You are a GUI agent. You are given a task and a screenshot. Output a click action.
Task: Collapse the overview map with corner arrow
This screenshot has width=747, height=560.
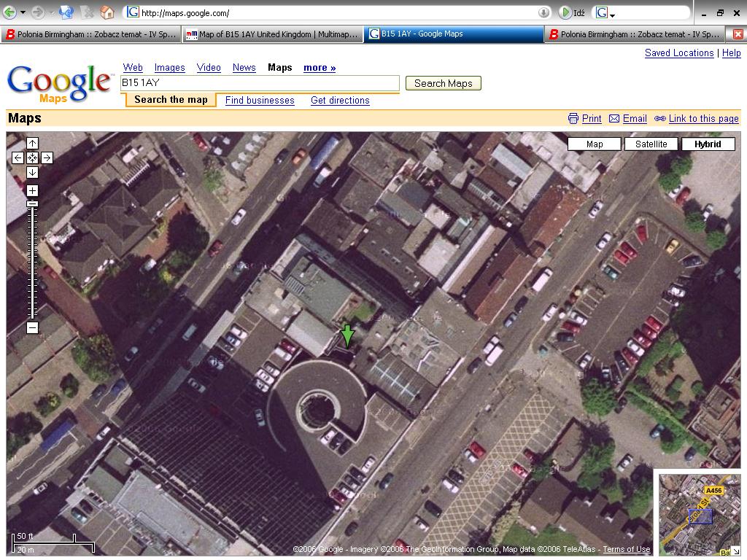[x=735, y=551]
